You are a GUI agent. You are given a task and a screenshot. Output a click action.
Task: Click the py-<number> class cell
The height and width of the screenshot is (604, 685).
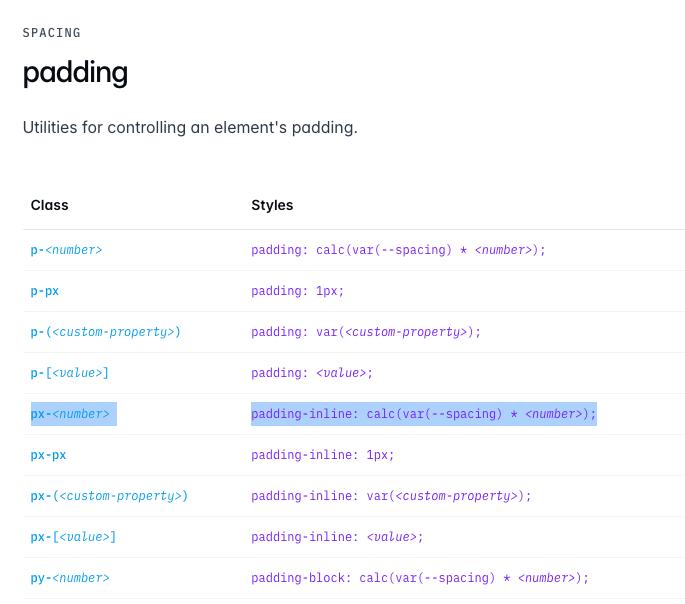click(x=70, y=578)
